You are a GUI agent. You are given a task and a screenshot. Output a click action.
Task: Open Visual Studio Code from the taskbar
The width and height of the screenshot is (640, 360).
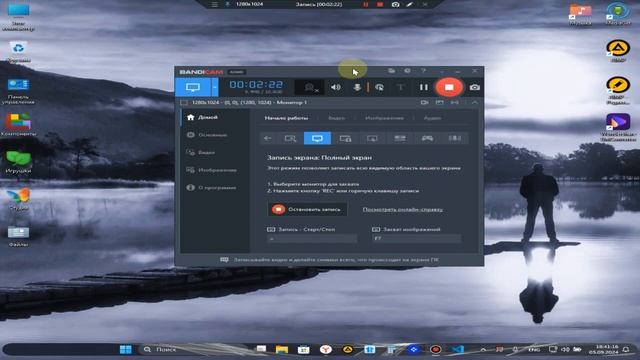(x=458, y=349)
